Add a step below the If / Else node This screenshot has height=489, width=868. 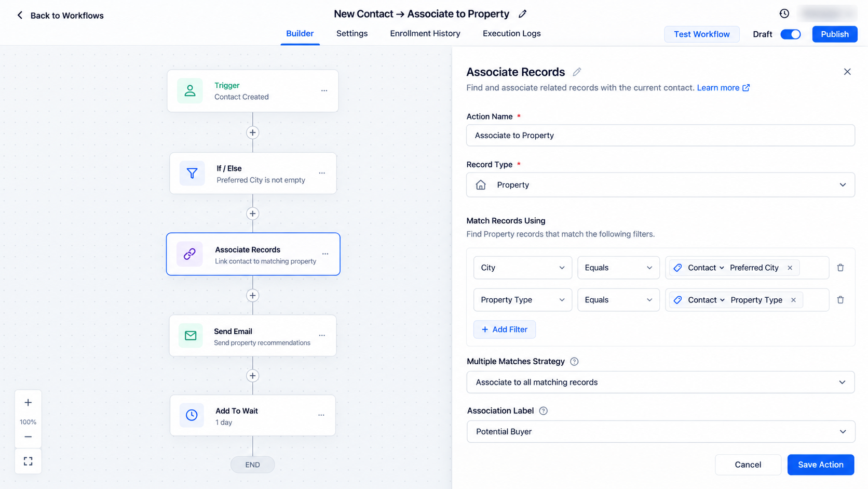pyautogui.click(x=253, y=214)
